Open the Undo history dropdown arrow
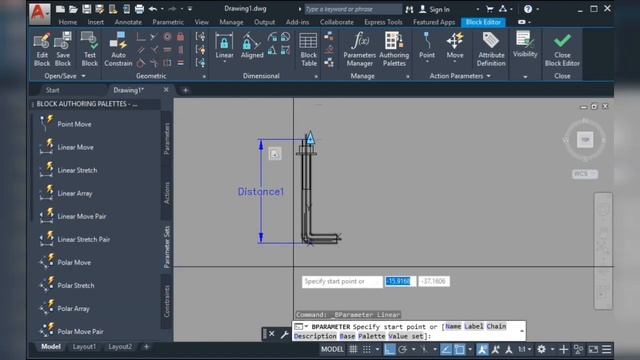640x360 pixels. 162,9
